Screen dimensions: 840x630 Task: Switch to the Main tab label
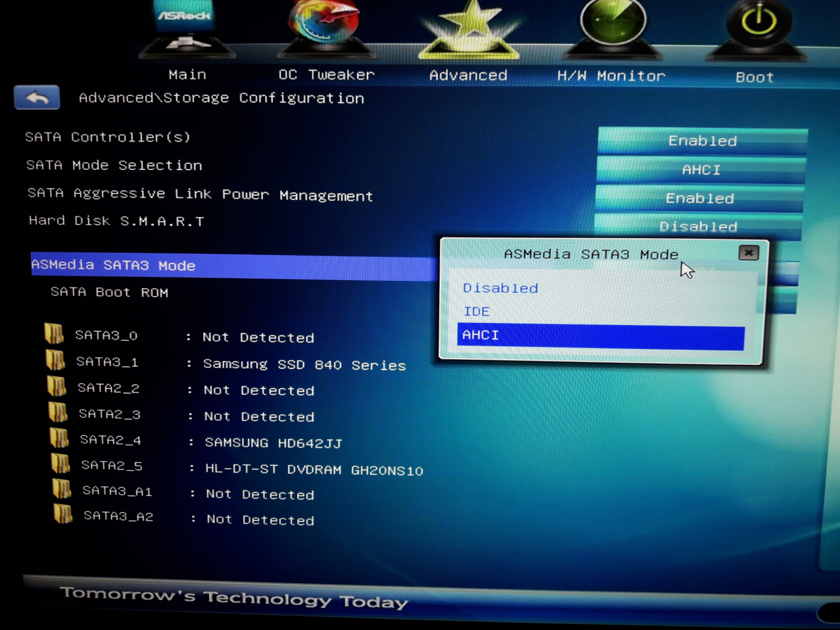187,75
